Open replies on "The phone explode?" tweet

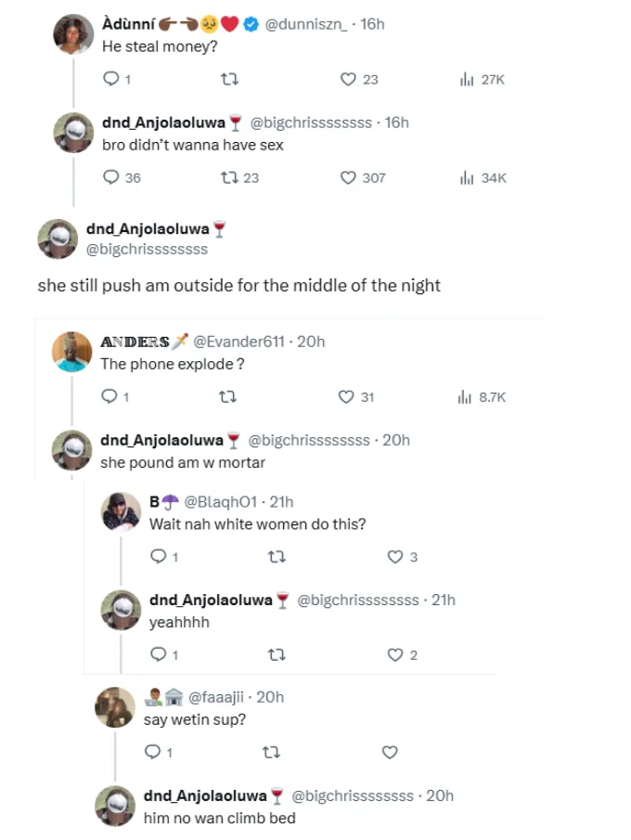click(x=109, y=397)
